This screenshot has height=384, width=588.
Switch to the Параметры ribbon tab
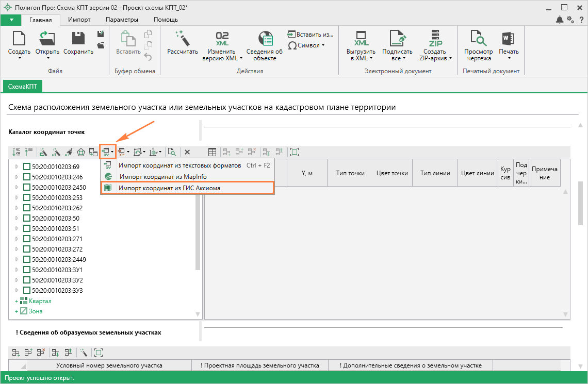pyautogui.click(x=122, y=20)
